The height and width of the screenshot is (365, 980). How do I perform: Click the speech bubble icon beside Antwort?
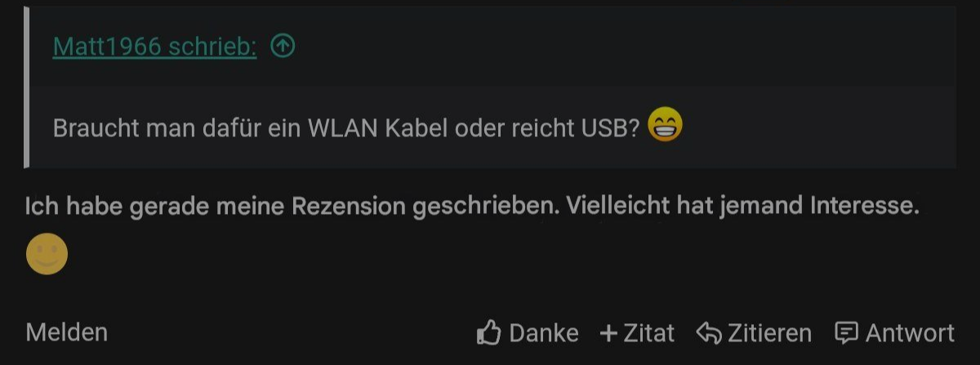pyautogui.click(x=847, y=333)
